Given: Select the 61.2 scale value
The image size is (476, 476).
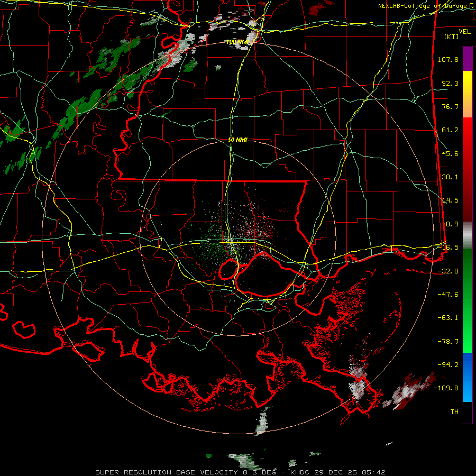Looking at the screenshot, I should click(x=450, y=130).
